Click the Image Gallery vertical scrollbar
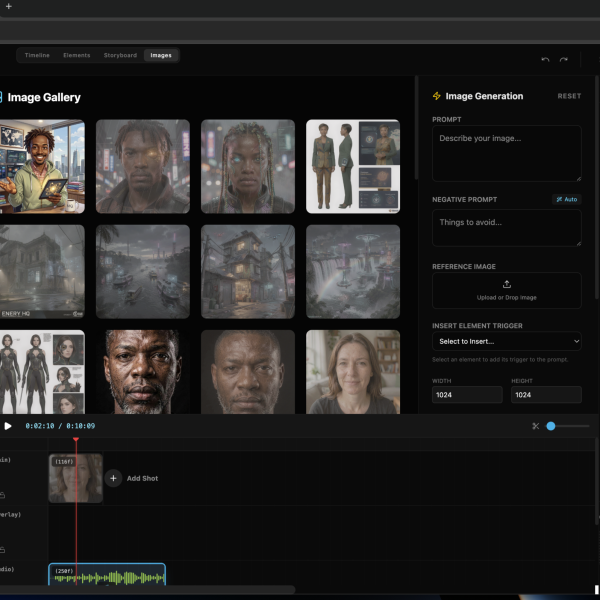 pyautogui.click(x=416, y=128)
